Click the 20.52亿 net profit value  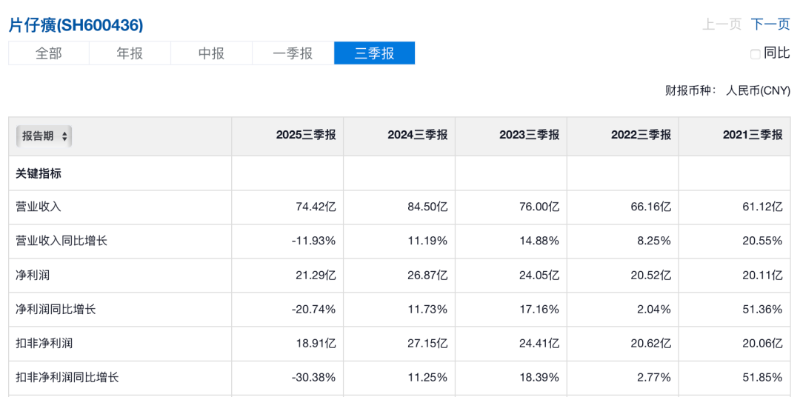pyautogui.click(x=651, y=275)
